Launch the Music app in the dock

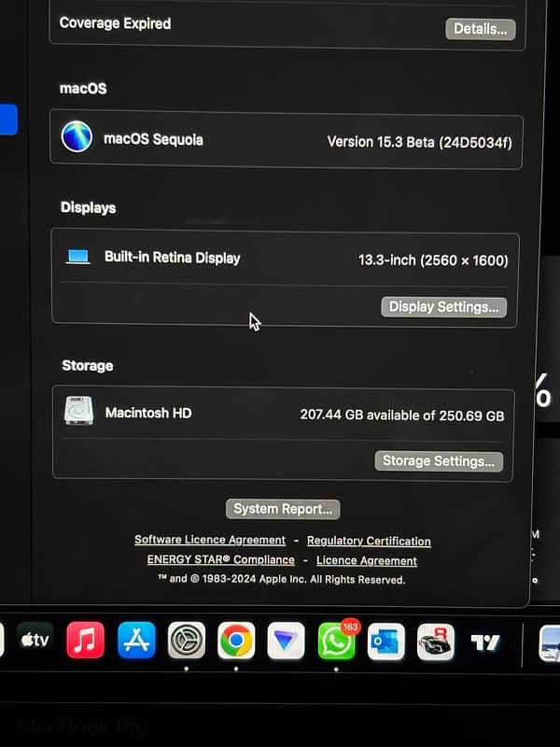tap(86, 641)
